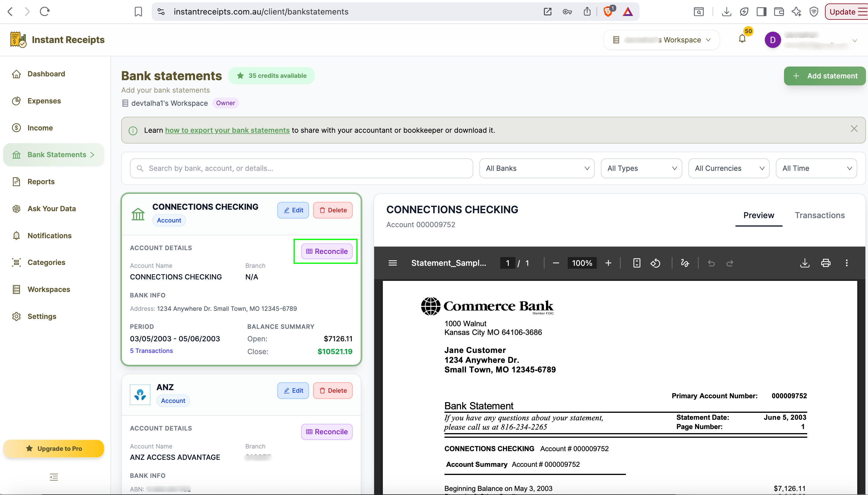Reconcile the ANZ ACCESS ADVANTAGE account
Viewport: 868px width, 495px height.
pyautogui.click(x=326, y=432)
